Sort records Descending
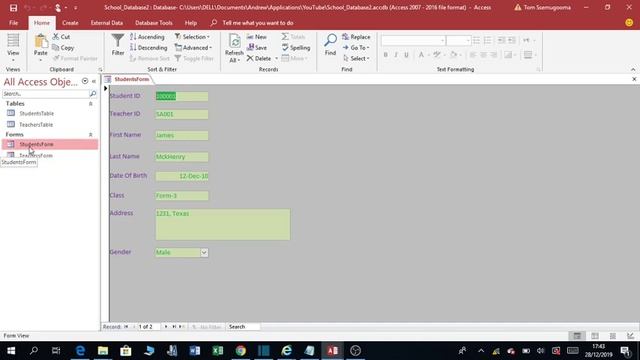This screenshot has height=360, width=640. (x=149, y=48)
